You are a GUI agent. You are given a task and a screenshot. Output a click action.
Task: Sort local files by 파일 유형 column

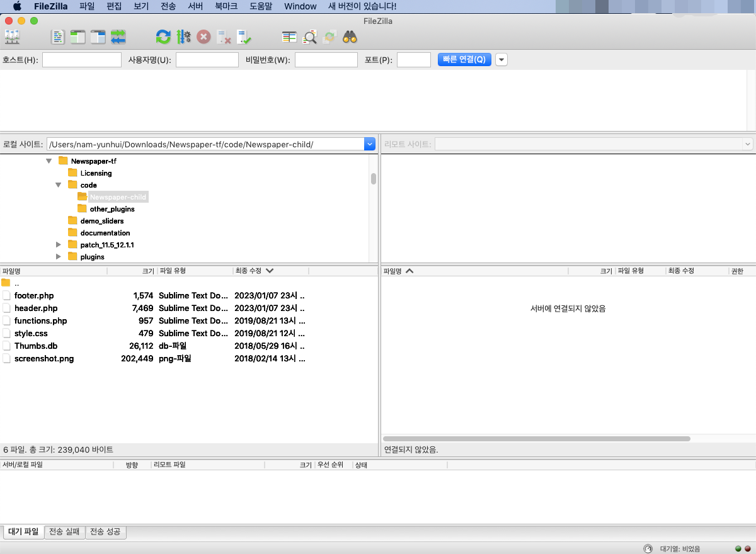tap(195, 271)
